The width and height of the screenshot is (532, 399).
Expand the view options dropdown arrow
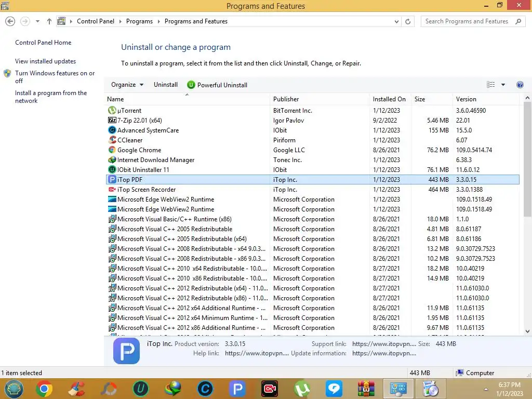point(503,85)
